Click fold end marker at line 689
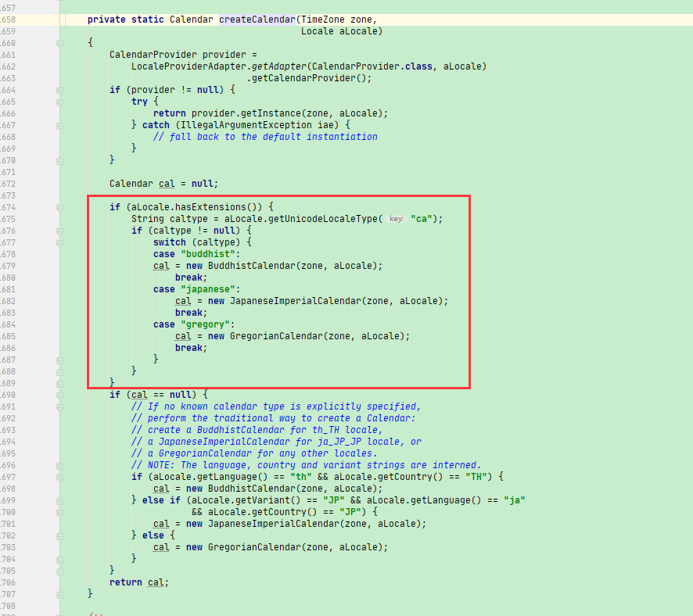Viewport: 693px width, 616px height. pyautogui.click(x=60, y=383)
